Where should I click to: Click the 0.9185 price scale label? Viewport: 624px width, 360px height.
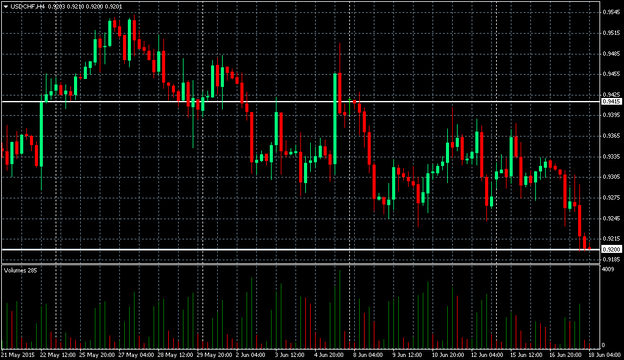pyautogui.click(x=611, y=260)
